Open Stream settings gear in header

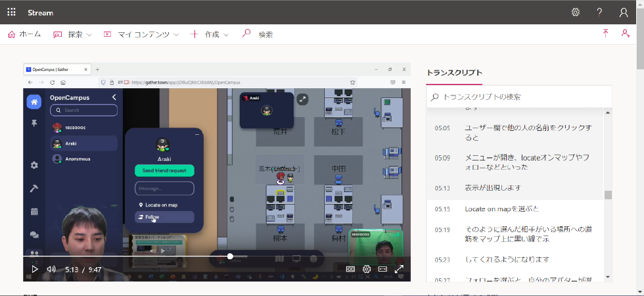coord(576,12)
